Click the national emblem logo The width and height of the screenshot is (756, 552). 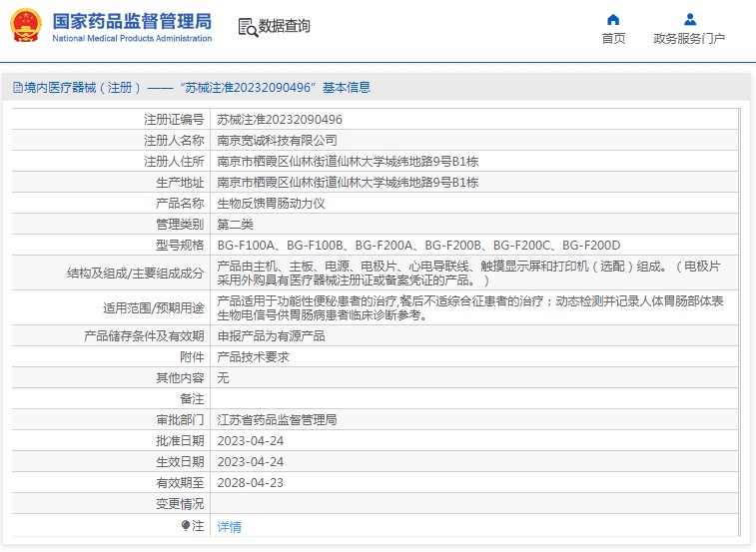(x=26, y=26)
